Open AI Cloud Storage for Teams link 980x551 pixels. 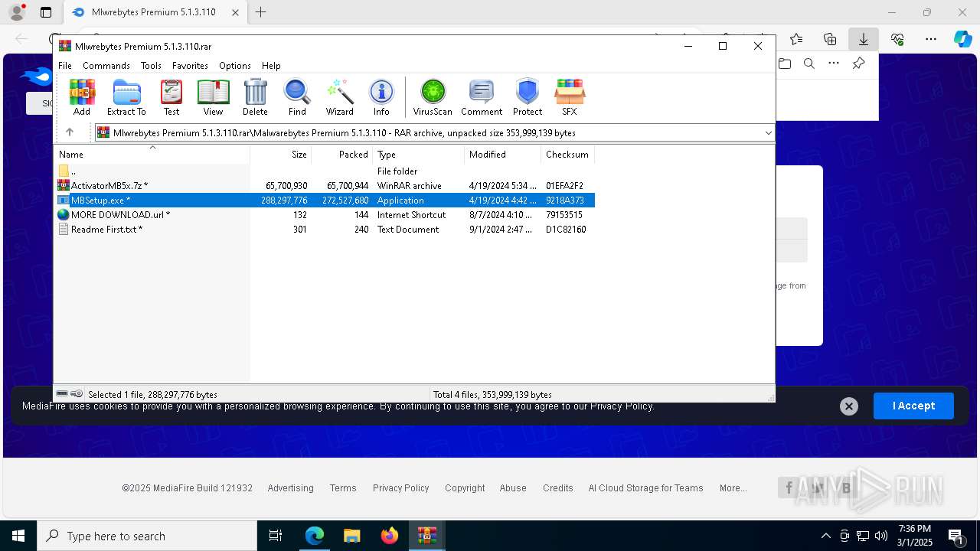tap(645, 488)
